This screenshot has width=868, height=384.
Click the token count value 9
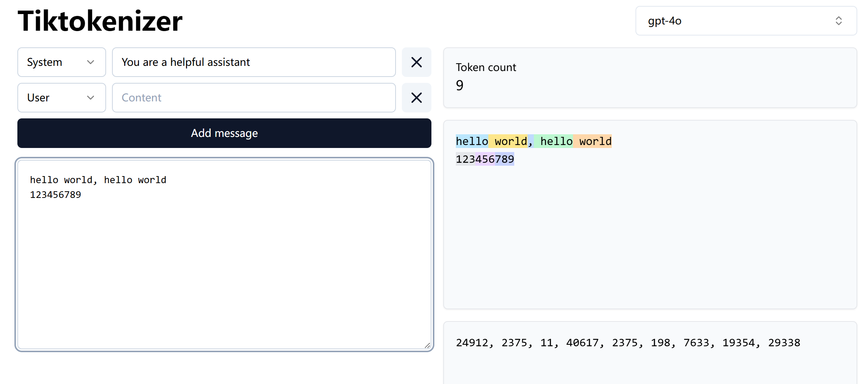(460, 85)
